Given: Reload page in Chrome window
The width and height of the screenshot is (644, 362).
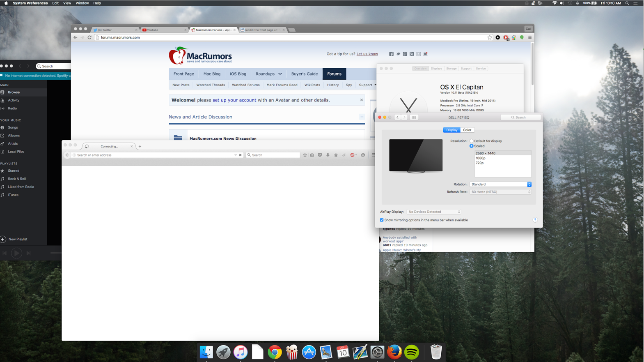Looking at the screenshot, I should coord(89,37).
